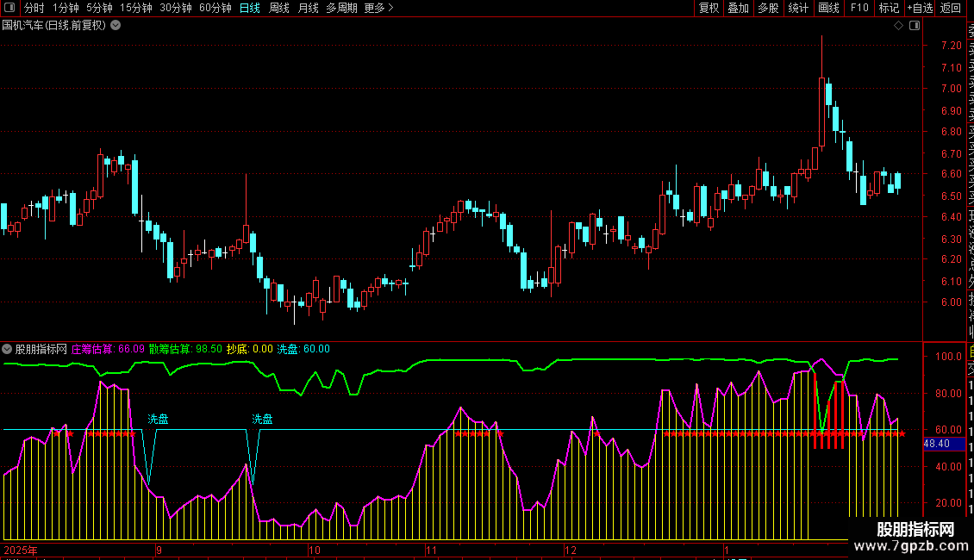This screenshot has height=560, width=974.
Task: Switch to 日线 daily period
Action: pos(249,8)
